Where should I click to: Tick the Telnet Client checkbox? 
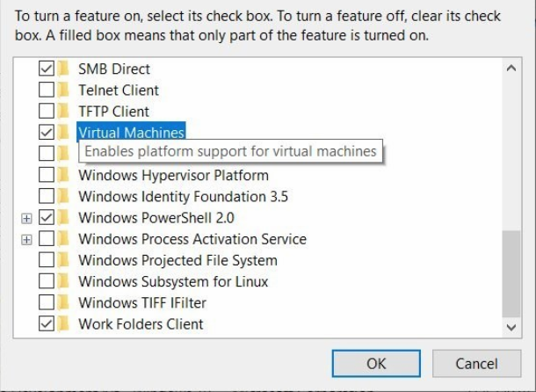click(x=47, y=90)
